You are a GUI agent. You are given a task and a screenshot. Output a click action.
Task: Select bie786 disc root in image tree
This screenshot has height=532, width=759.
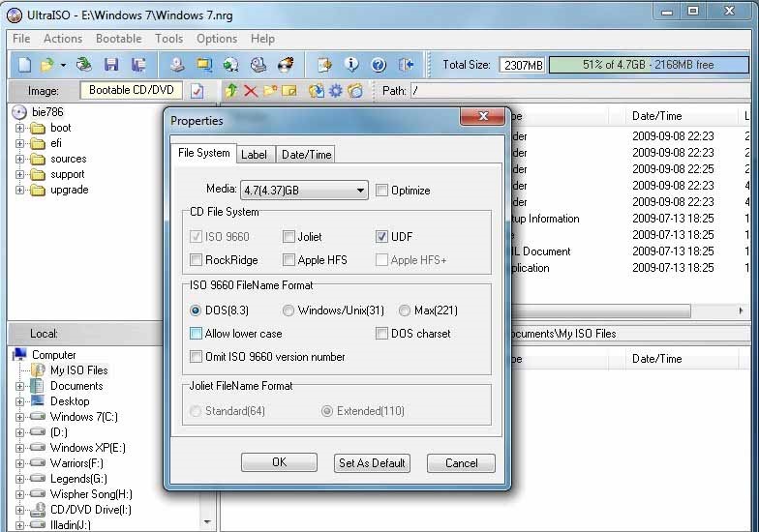tap(47, 112)
